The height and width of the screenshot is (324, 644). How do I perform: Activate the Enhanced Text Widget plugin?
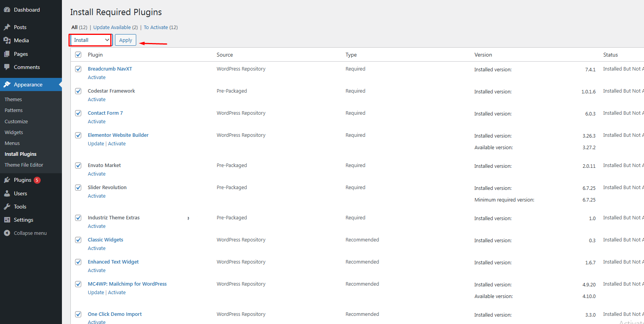coord(97,271)
